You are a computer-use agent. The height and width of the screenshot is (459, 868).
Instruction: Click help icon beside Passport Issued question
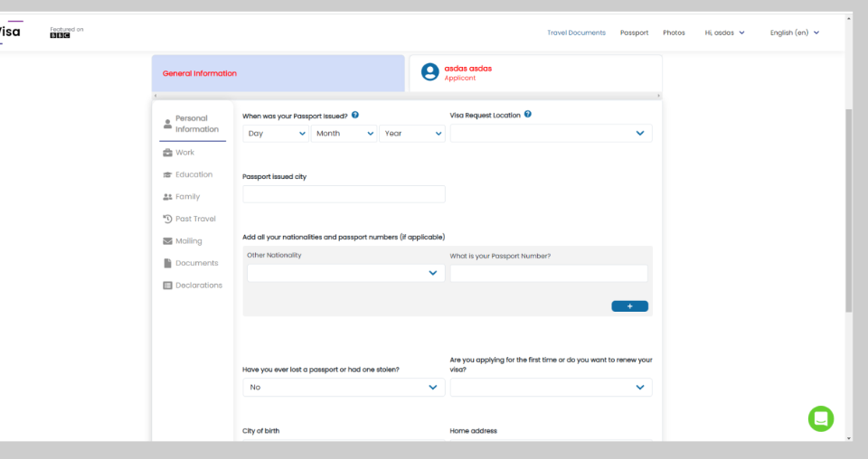tap(355, 115)
